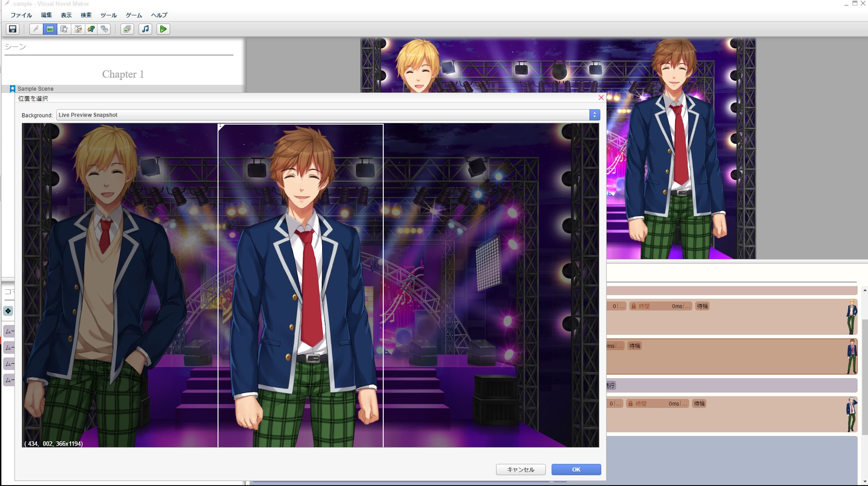This screenshot has width=868, height=486.
Task: Open the ファイル menu
Action: [21, 15]
